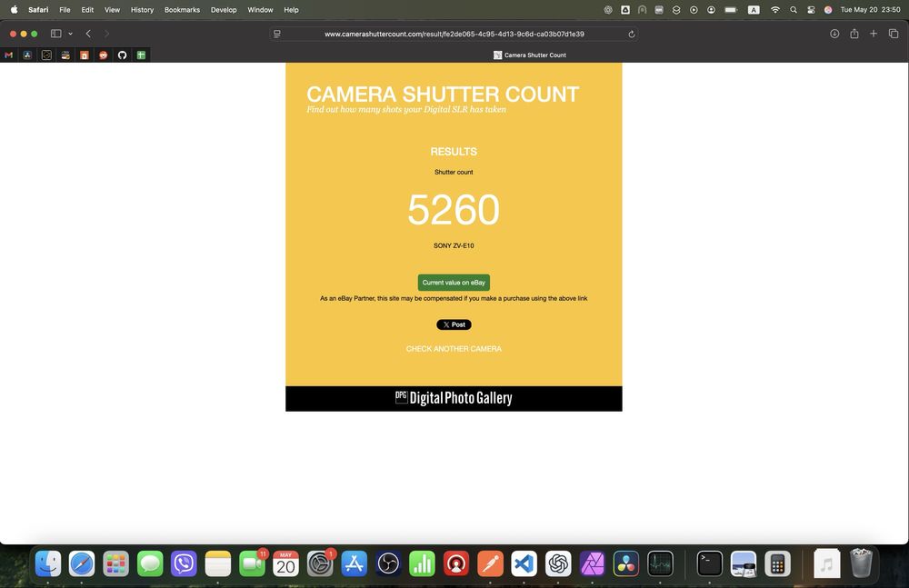This screenshot has height=588, width=909.
Task: Click the CHECK ANOTHER CAMERA link
Action: point(454,348)
